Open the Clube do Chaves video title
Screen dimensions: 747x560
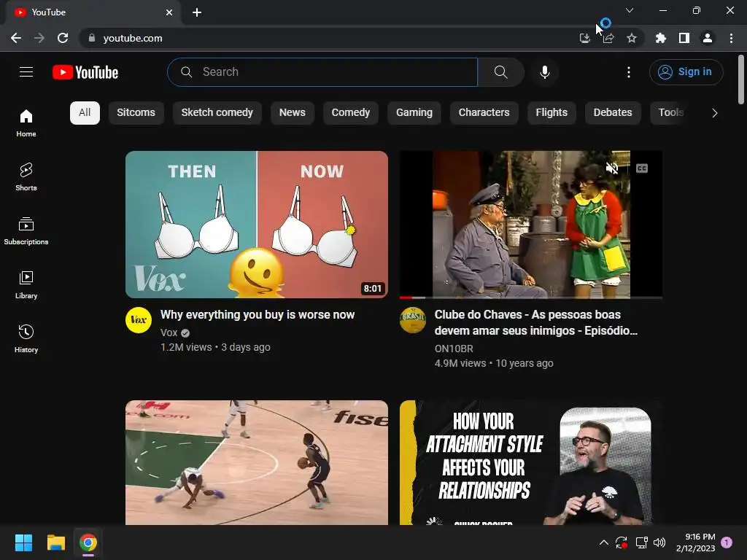click(536, 323)
